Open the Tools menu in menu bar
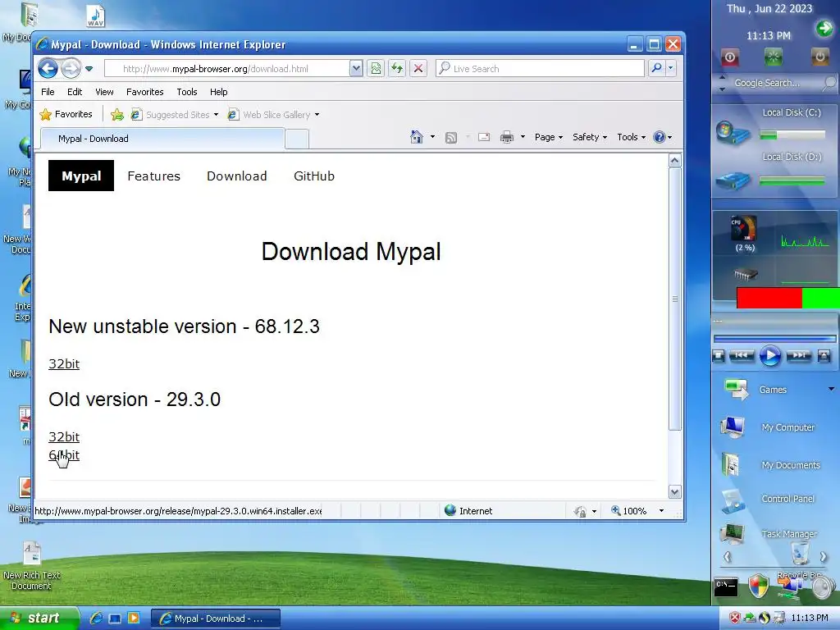Viewport: 840px width, 630px height. (187, 92)
